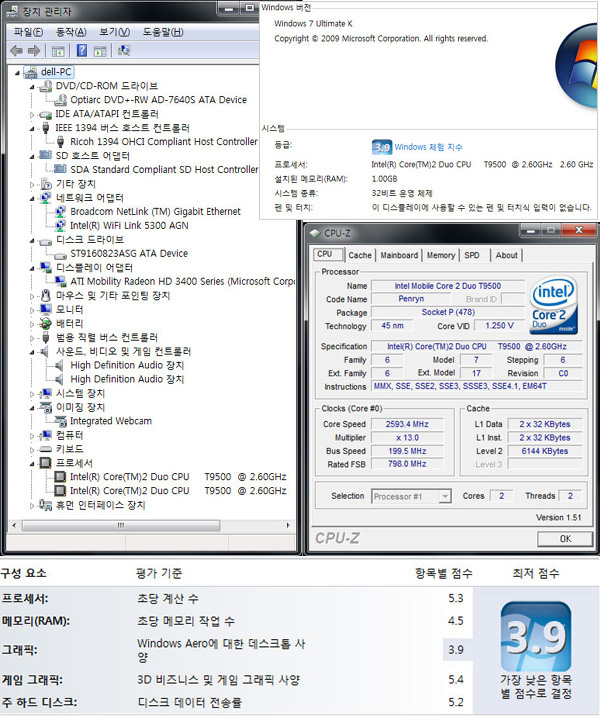Click the dell-PC computer icon
Viewport: 600px width, 719px height.
(x=31, y=72)
